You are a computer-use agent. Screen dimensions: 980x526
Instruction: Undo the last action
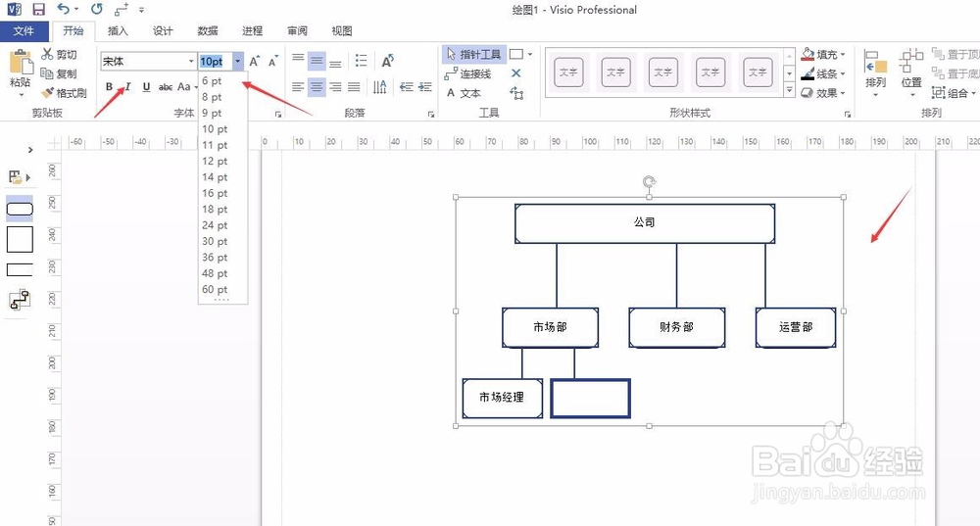(x=63, y=9)
